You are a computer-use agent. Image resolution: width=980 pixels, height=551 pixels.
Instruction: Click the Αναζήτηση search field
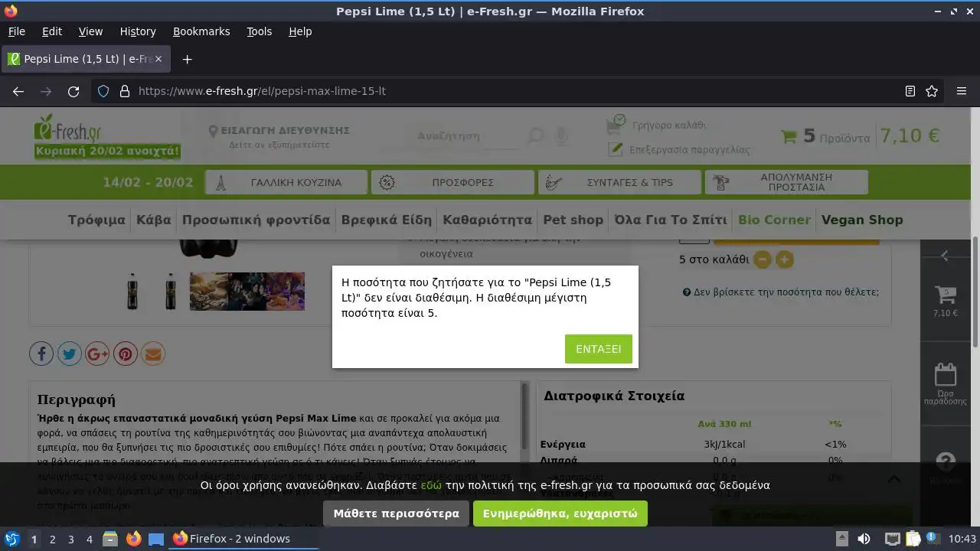pos(464,136)
